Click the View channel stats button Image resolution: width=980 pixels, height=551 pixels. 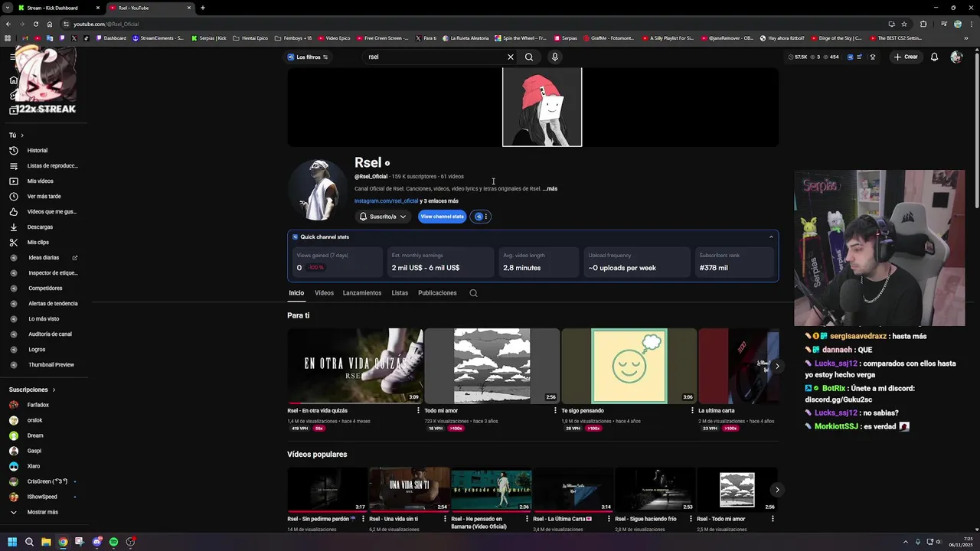(443, 217)
